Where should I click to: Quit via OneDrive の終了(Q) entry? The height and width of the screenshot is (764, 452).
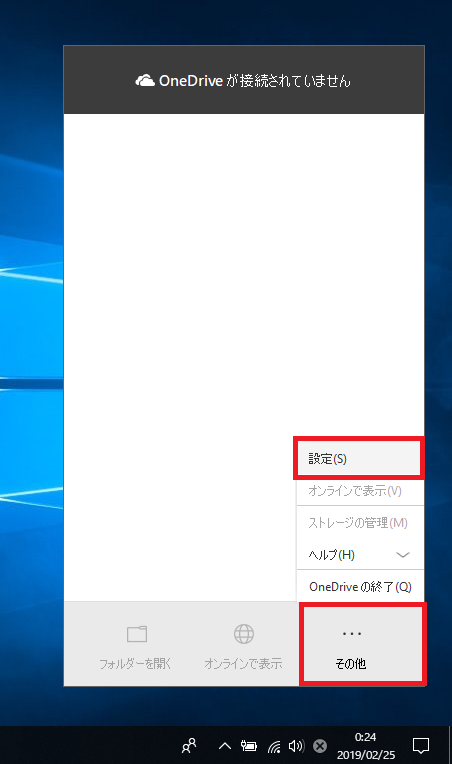click(x=360, y=587)
